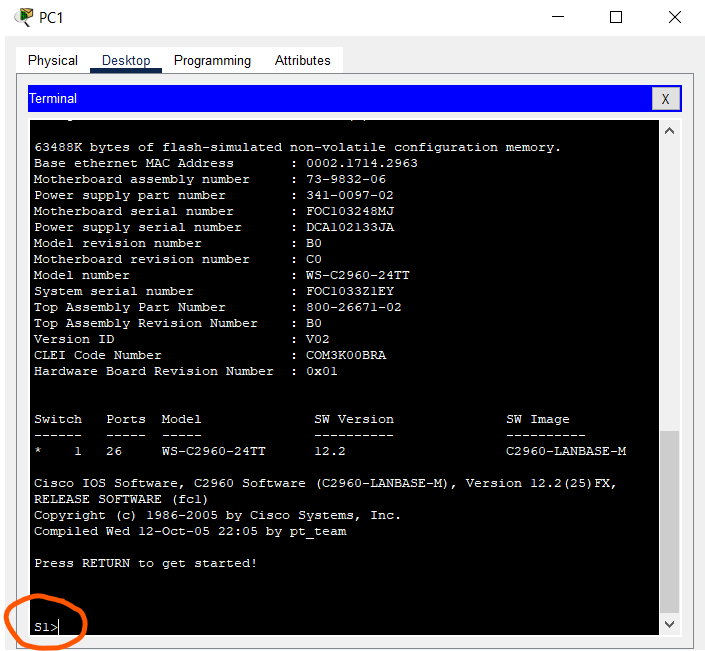Switch to the Desktop tab
The image size is (705, 651).
point(126,60)
